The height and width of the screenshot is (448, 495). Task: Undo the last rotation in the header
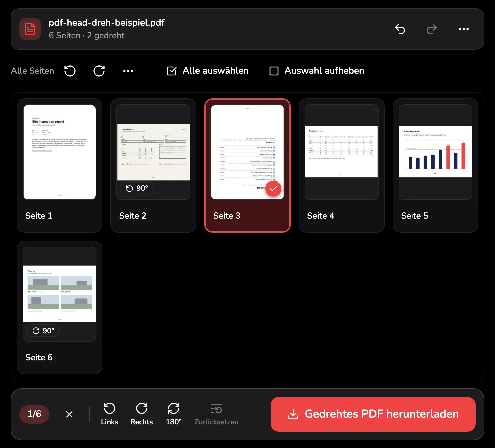click(x=400, y=29)
